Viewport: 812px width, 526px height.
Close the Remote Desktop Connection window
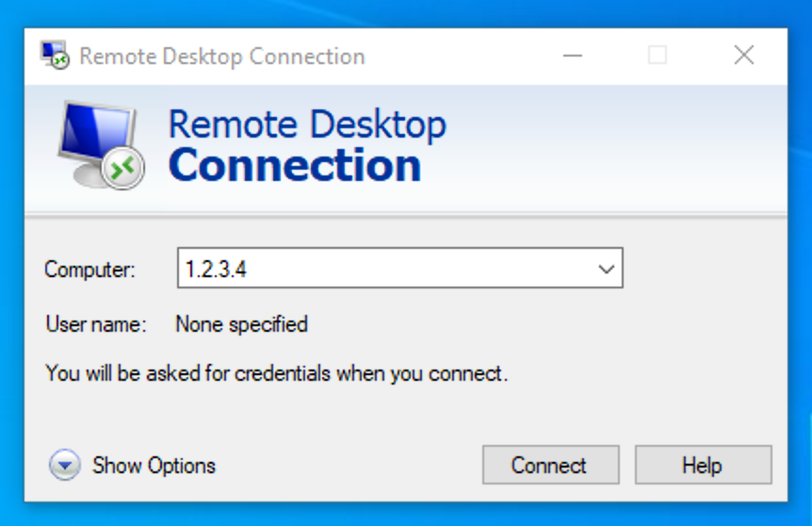[743, 55]
